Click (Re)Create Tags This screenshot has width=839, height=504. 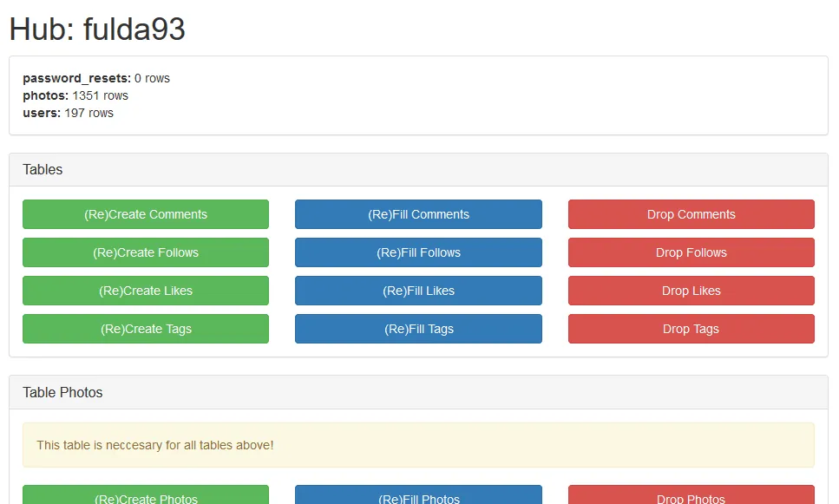pyautogui.click(x=146, y=329)
